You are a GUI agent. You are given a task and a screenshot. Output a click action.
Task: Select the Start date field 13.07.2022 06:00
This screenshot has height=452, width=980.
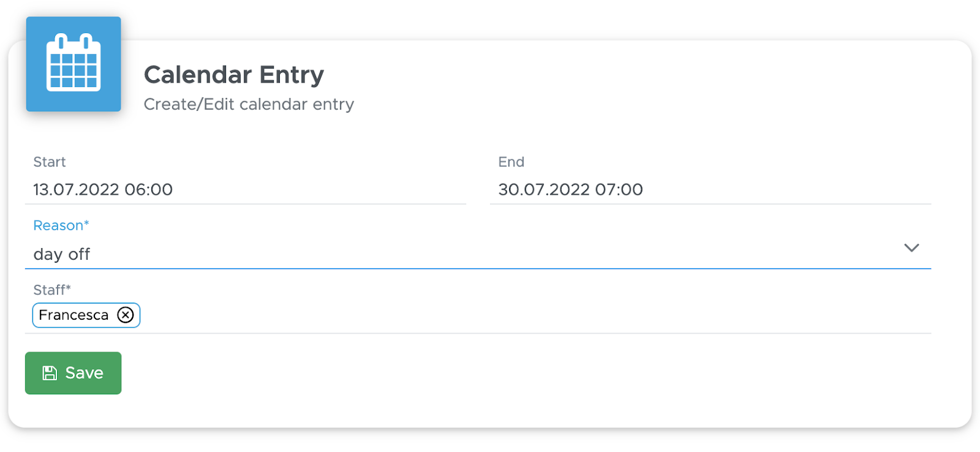pyautogui.click(x=245, y=189)
